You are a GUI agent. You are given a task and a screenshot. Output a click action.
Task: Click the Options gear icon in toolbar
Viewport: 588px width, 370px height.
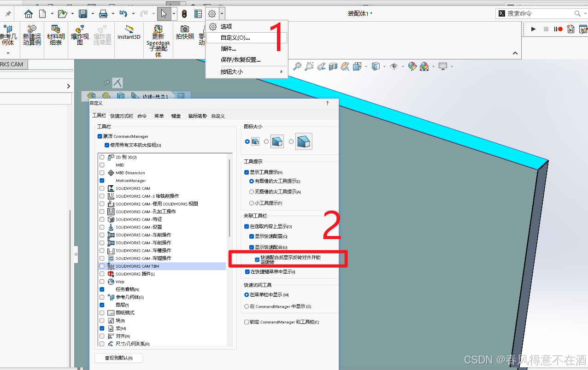[212, 14]
